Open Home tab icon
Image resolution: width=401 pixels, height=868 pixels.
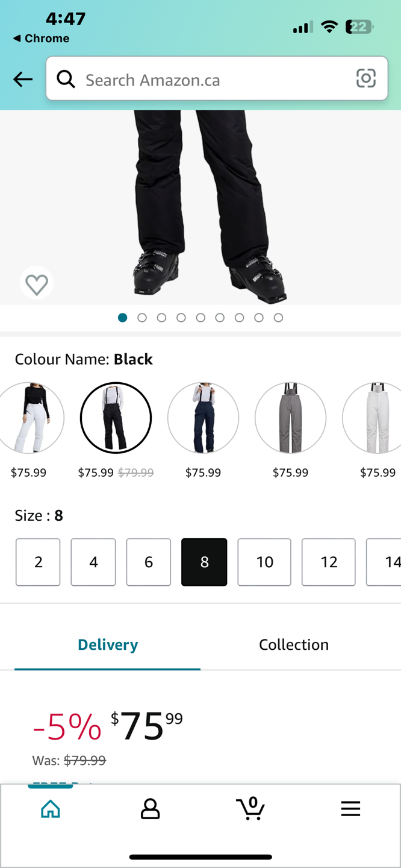51,809
